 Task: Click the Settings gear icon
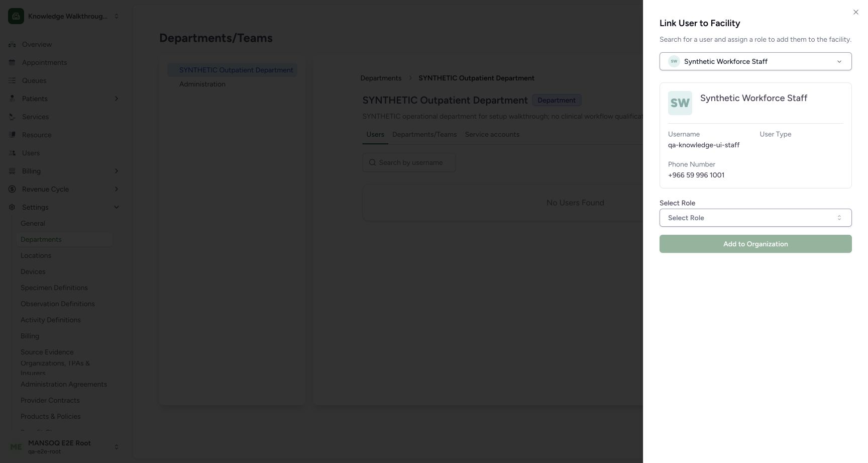(x=12, y=207)
